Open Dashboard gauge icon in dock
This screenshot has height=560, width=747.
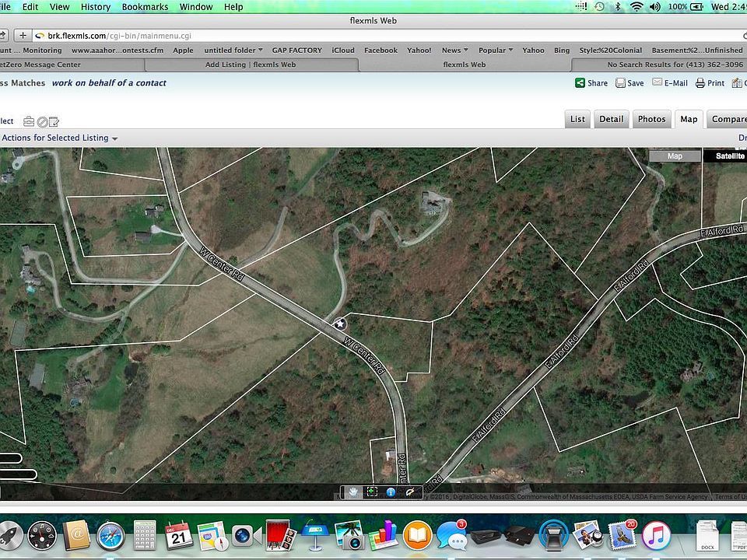tap(42, 536)
